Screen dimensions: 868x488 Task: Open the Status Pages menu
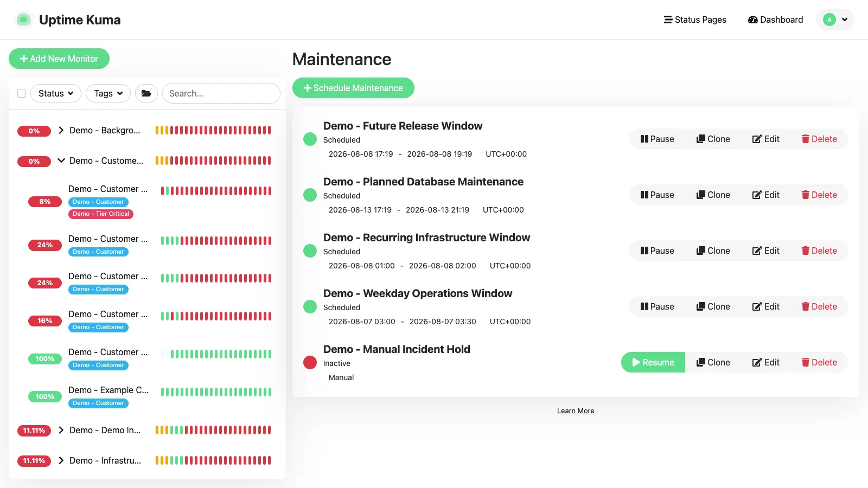(x=695, y=20)
